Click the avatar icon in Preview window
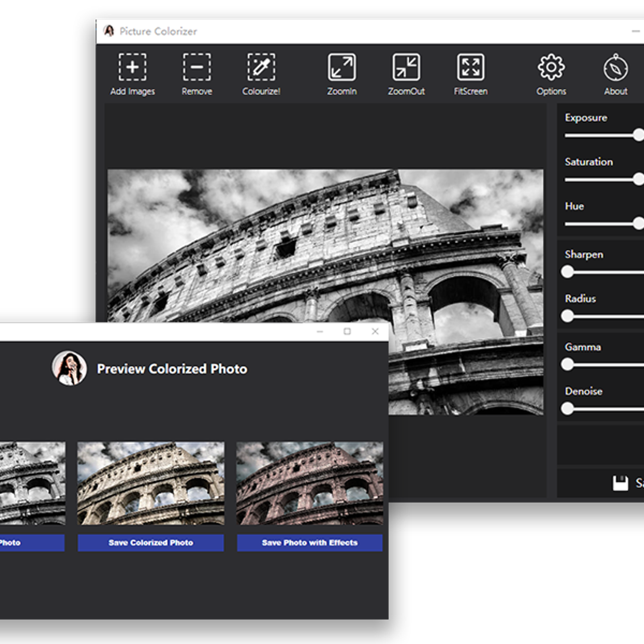 70,367
